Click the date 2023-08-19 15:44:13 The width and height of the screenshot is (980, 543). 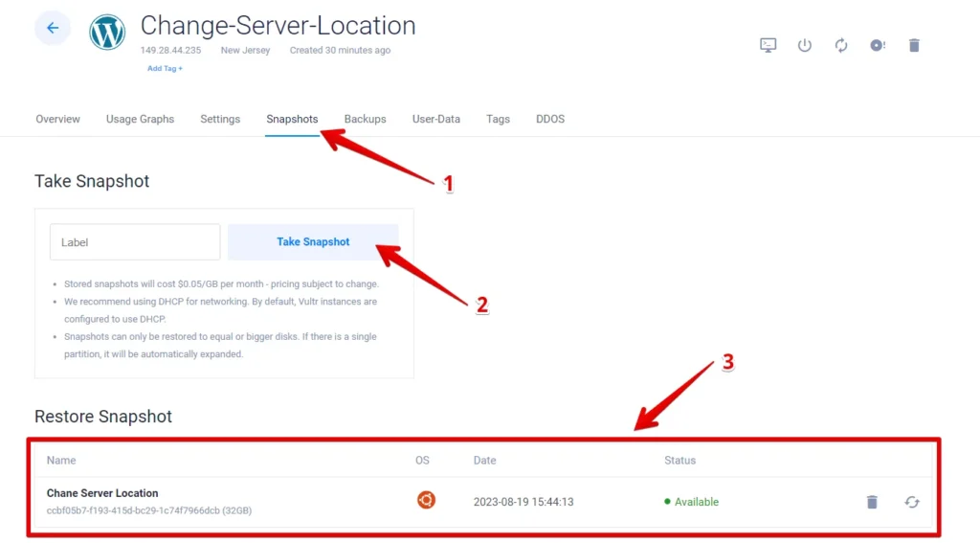(x=523, y=502)
